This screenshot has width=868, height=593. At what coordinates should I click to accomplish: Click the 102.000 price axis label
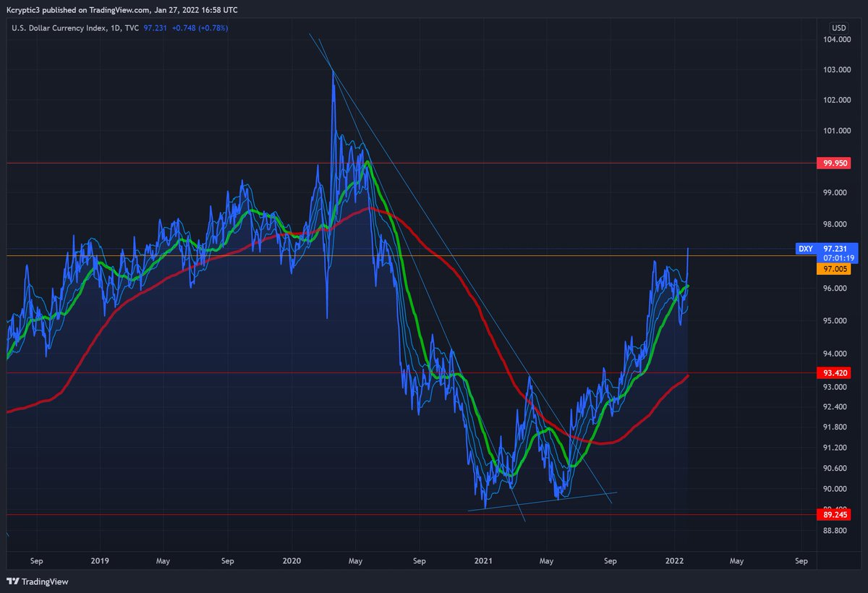pyautogui.click(x=838, y=101)
